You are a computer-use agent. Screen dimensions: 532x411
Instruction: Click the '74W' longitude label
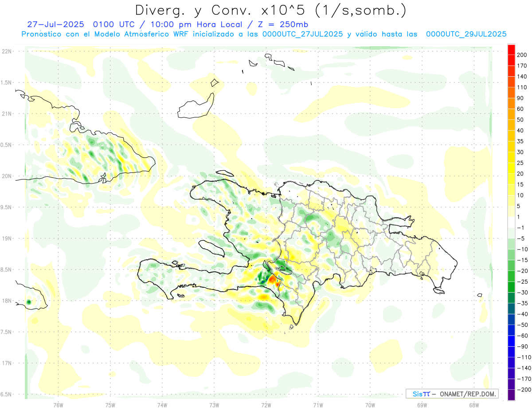point(162,405)
